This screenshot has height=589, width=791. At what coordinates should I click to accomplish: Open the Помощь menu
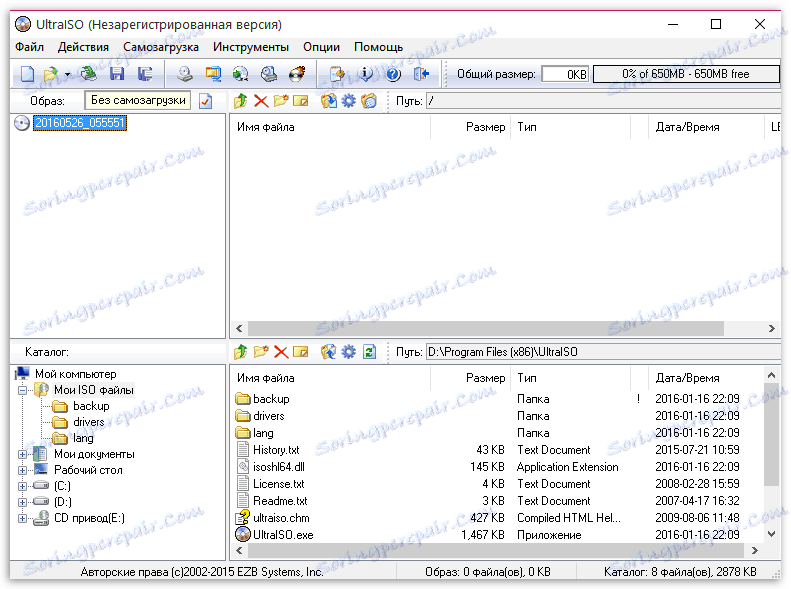click(x=378, y=47)
